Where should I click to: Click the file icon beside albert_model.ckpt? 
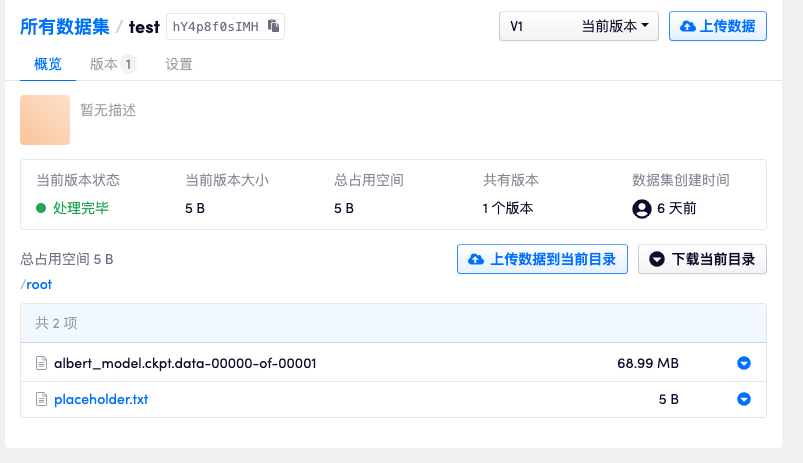point(42,363)
